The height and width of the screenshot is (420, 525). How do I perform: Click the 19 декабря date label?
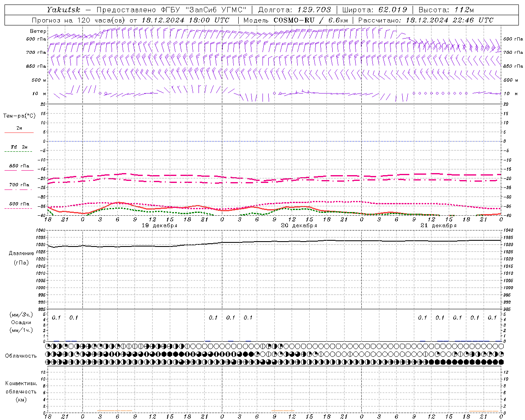pos(160,225)
